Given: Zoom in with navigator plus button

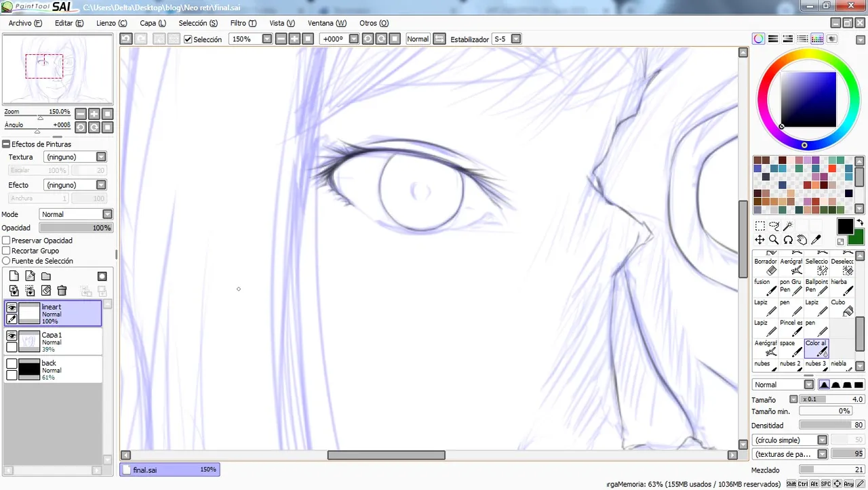Looking at the screenshot, I should (94, 114).
